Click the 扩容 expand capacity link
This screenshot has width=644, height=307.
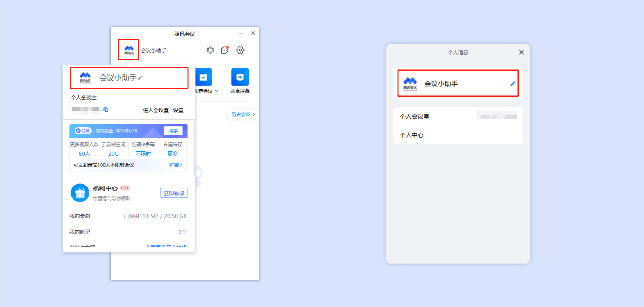point(176,165)
